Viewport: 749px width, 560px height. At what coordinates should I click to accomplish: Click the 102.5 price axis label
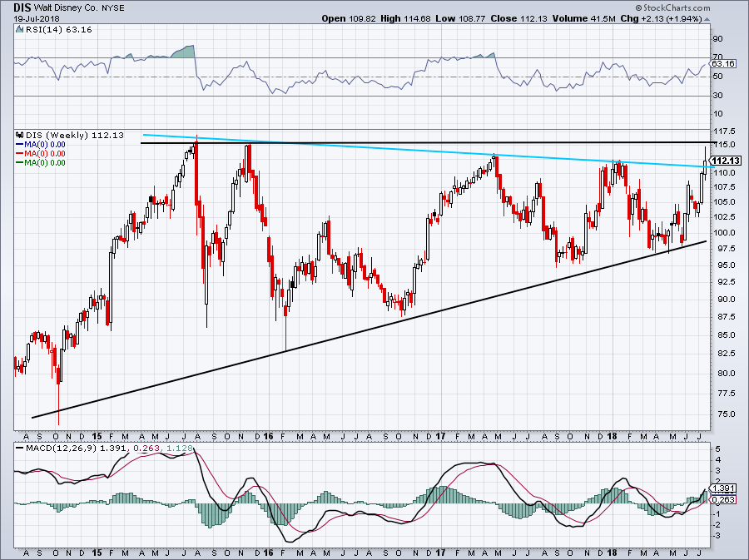coord(723,216)
